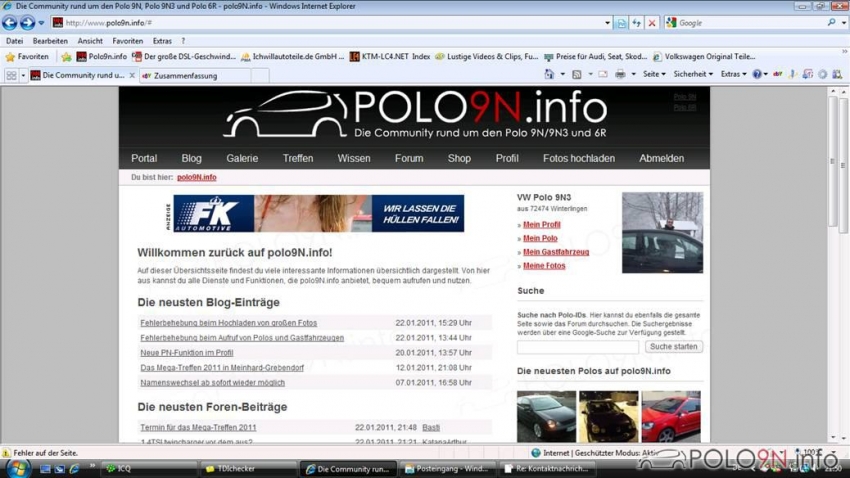Open the Preise für Audi, Seat bookmark
This screenshot has width=850, height=478.
[596, 56]
